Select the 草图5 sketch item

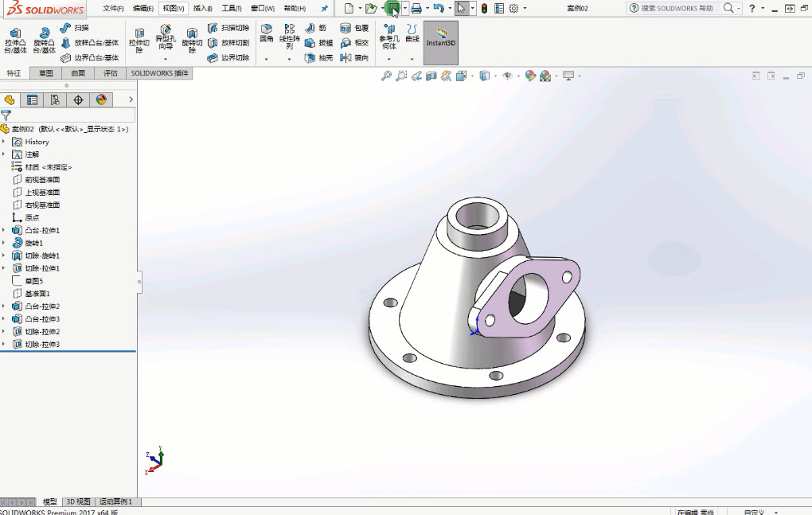point(28,280)
